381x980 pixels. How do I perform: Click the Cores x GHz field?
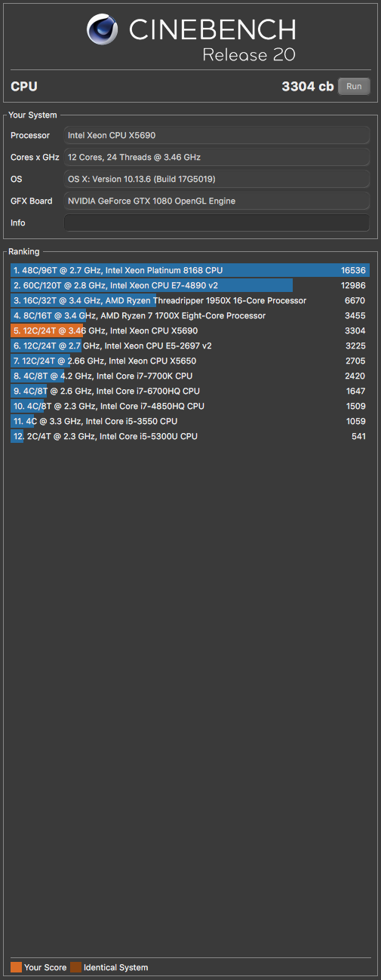(217, 157)
